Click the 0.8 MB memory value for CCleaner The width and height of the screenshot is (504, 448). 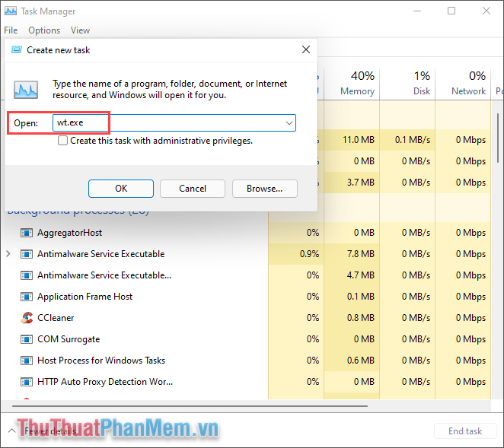click(361, 318)
